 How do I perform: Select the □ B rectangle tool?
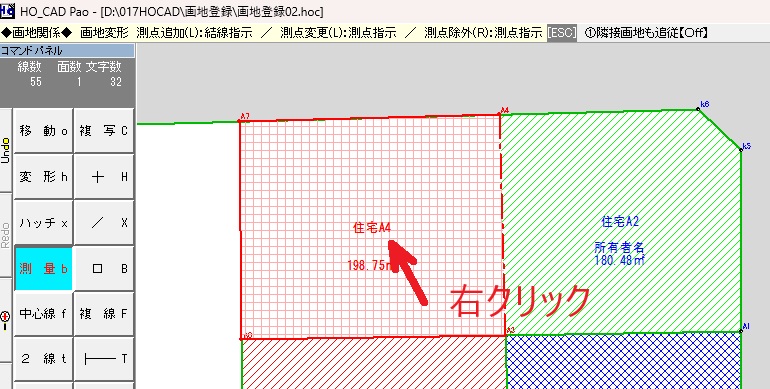coord(104,268)
